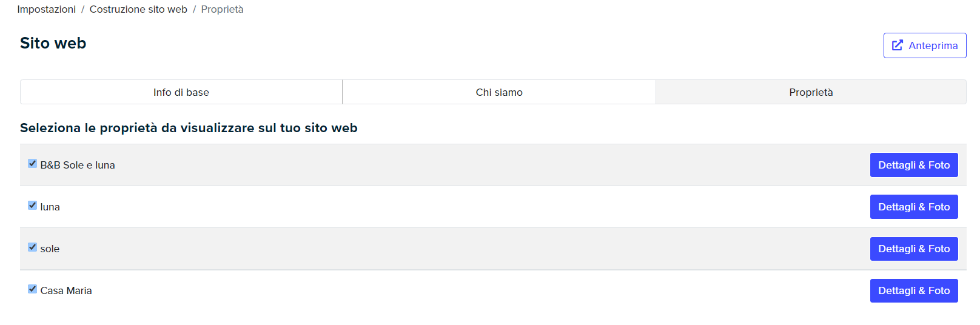Go back to Impostazioni in breadcrumb
Viewport: 980px width, 325px height.
point(47,9)
